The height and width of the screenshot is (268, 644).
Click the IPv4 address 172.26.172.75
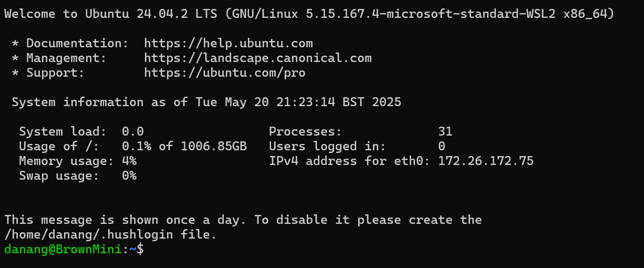click(486, 161)
